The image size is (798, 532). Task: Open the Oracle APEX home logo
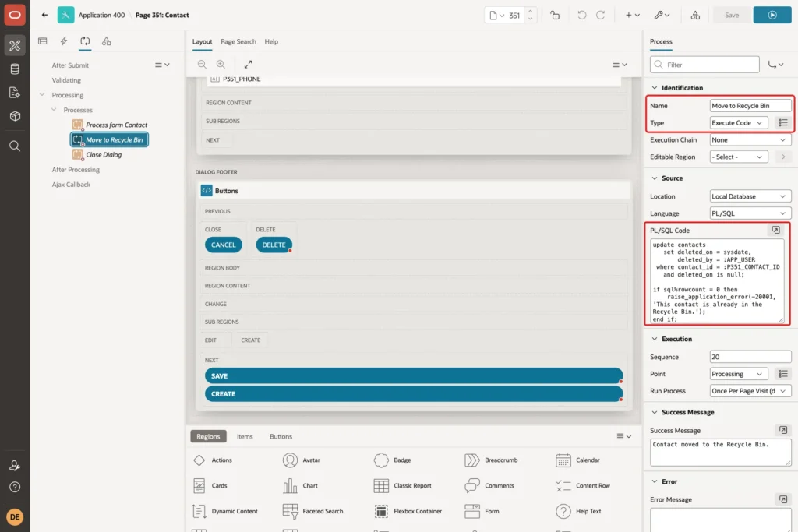click(x=15, y=15)
